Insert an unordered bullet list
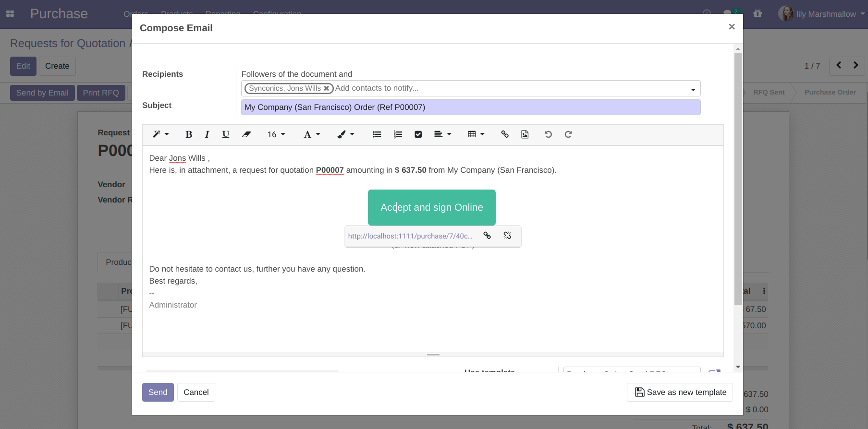Screen dimensions: 868x429 377,134
